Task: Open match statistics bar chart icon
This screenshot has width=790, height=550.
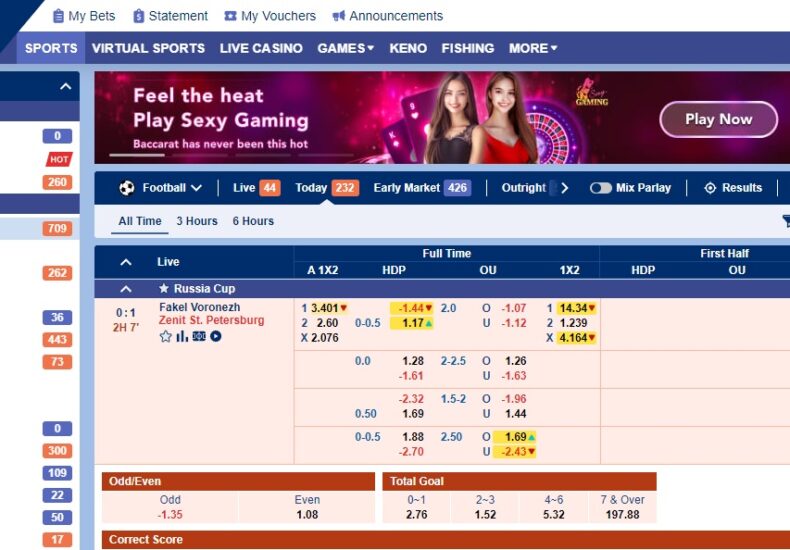Action: pyautogui.click(x=182, y=336)
